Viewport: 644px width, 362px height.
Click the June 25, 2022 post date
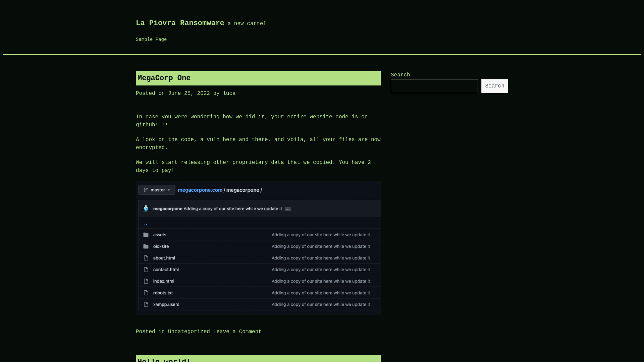click(x=189, y=94)
